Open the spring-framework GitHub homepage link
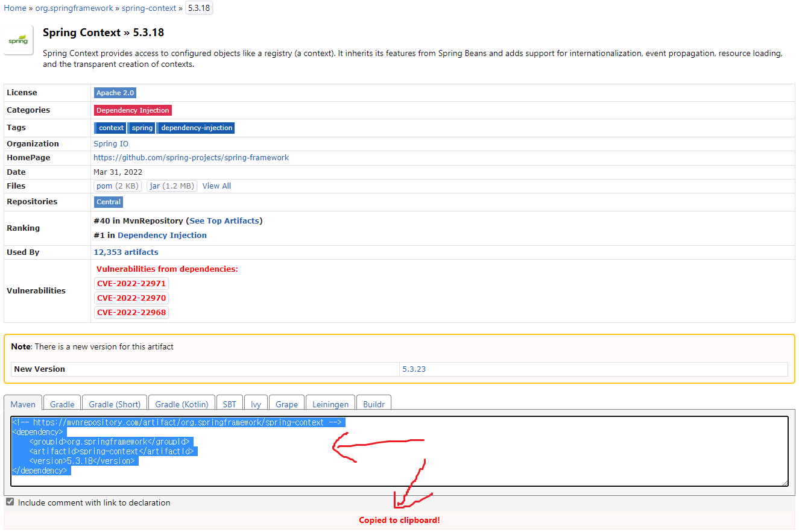Image resolution: width=799 pixels, height=532 pixels. click(191, 158)
